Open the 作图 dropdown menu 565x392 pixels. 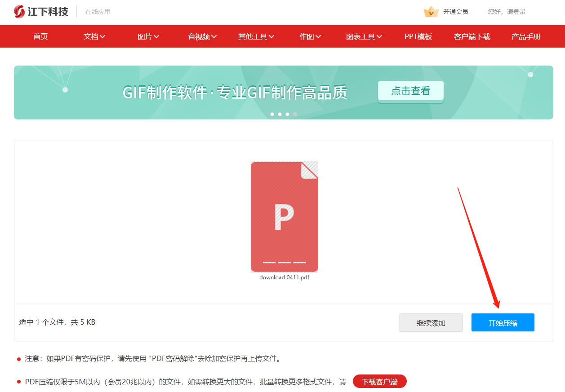click(310, 36)
